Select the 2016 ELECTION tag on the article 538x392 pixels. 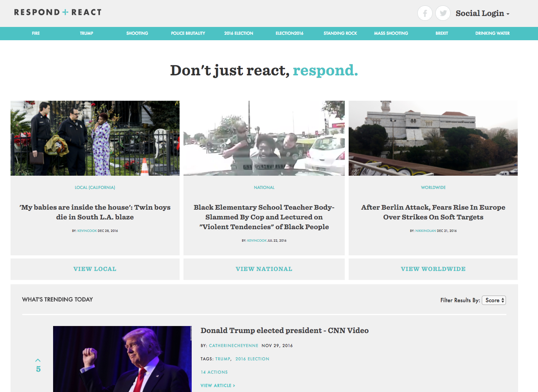252,359
